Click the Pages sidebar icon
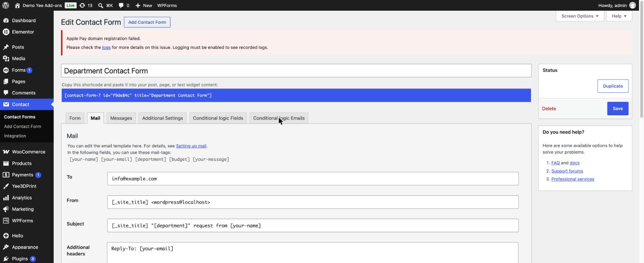Screen dimensions: 644x263 tap(6, 82)
